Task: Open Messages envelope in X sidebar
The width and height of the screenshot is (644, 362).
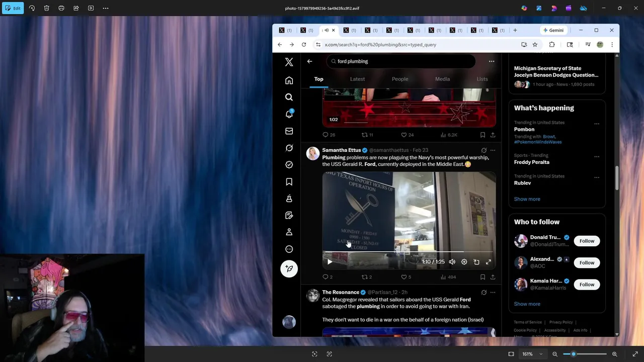Action: (289, 131)
